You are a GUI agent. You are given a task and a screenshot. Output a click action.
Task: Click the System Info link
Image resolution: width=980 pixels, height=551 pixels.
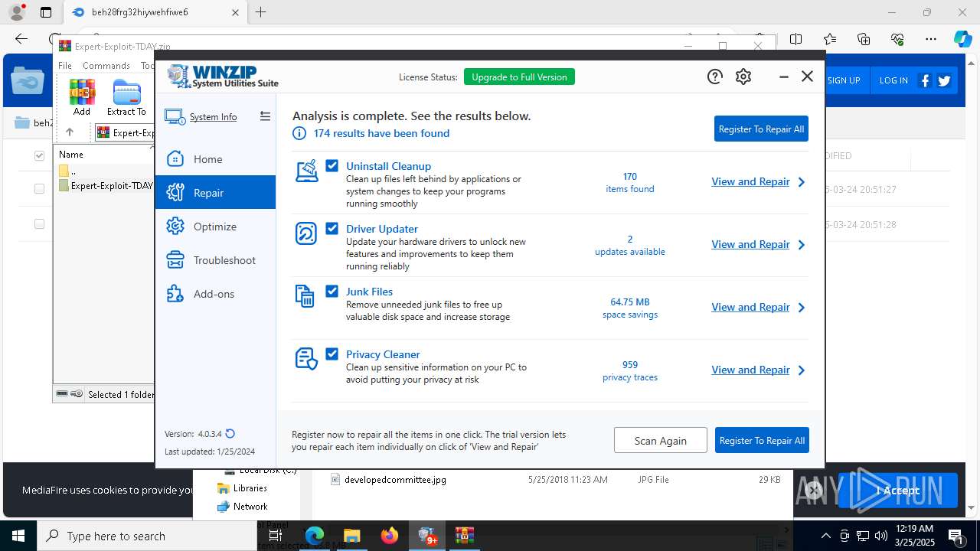[213, 117]
